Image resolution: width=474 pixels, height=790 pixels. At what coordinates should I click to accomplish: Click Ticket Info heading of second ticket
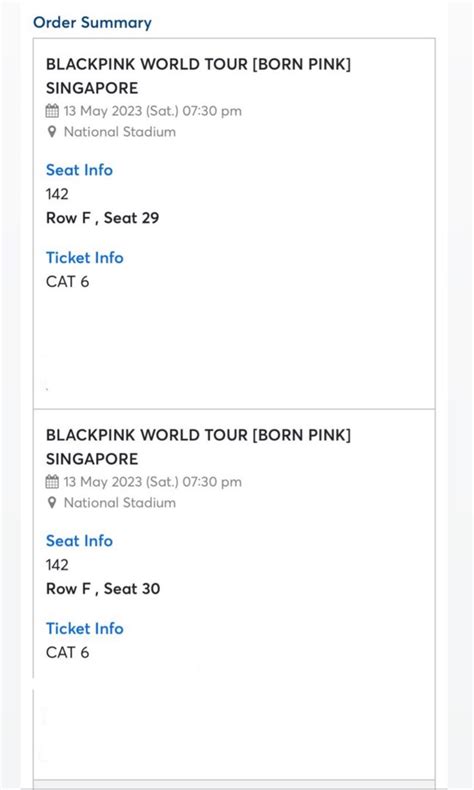[x=85, y=629]
